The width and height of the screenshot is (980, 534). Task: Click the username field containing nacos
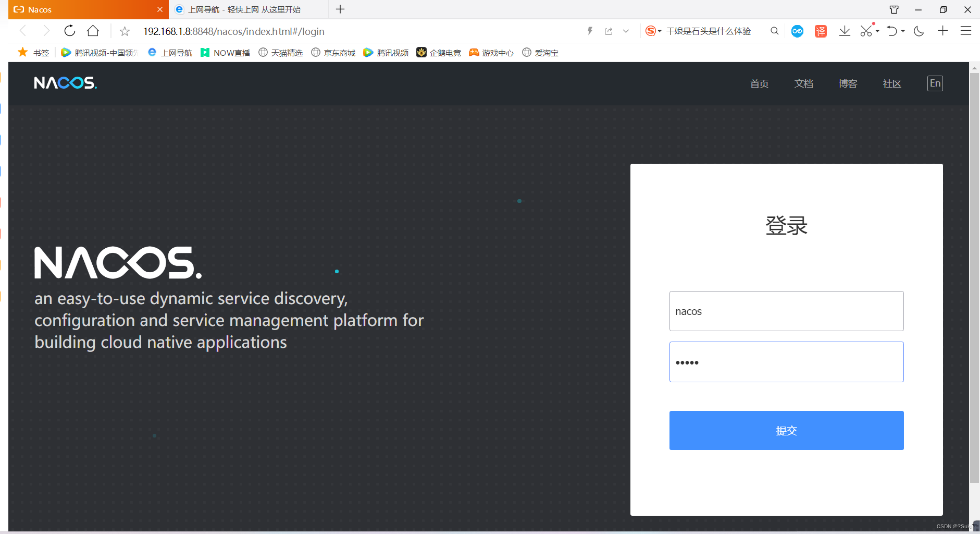point(786,311)
